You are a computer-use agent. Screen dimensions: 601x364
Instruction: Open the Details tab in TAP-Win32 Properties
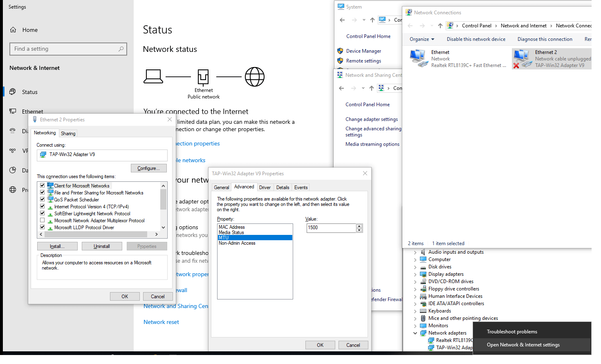[x=283, y=188]
